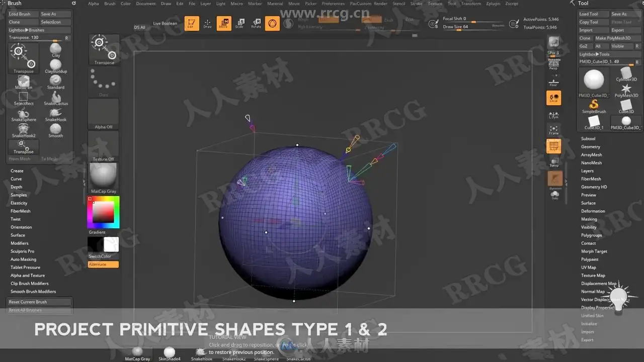Open the Dots stroke selector

pos(104,82)
